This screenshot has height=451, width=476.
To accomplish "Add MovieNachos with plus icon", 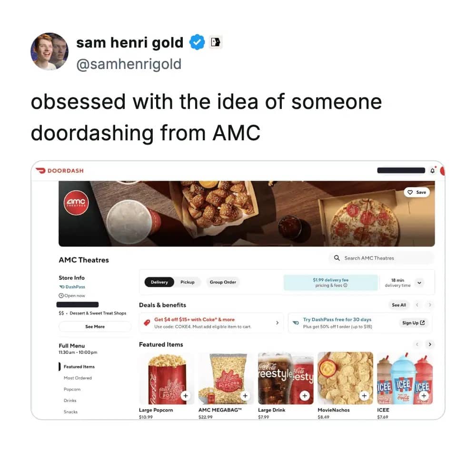I will click(364, 396).
